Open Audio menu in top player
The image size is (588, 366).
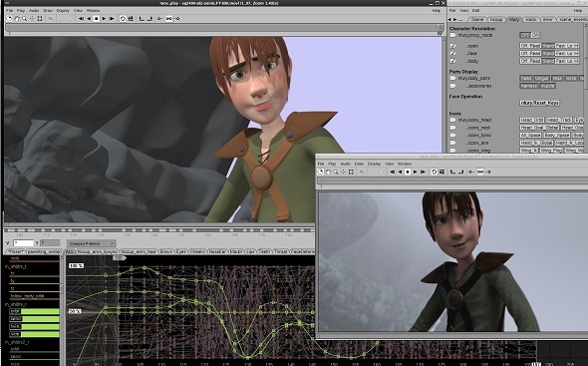coord(34,11)
